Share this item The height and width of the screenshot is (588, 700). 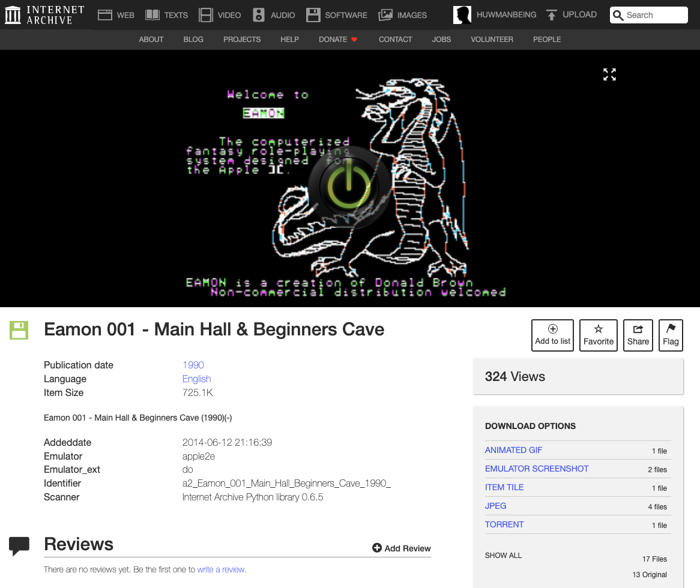(x=638, y=335)
